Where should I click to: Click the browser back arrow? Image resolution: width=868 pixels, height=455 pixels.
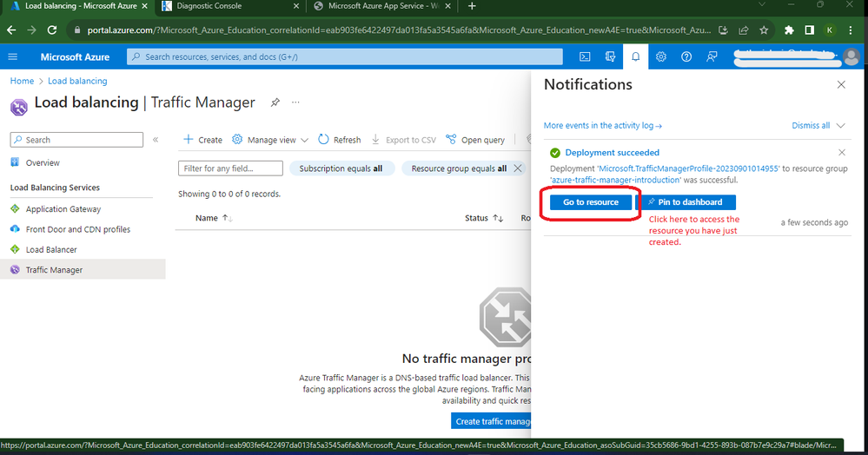pos(11,30)
